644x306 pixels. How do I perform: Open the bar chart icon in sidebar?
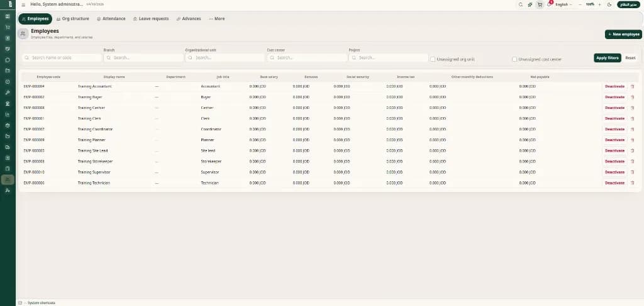pyautogui.click(x=8, y=115)
